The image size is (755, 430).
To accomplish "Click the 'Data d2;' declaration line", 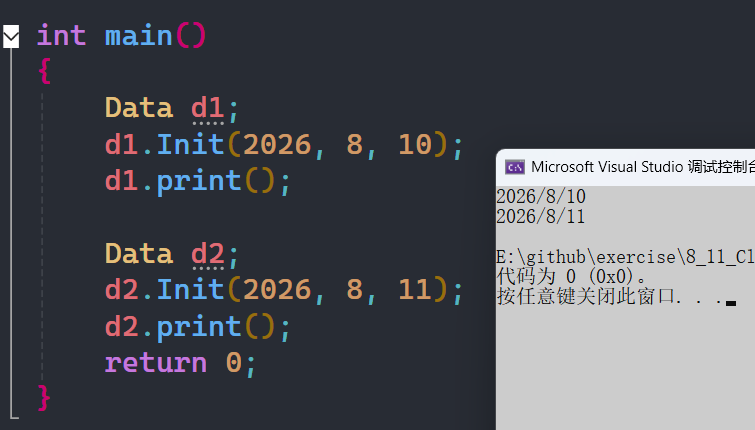I will (x=172, y=254).
